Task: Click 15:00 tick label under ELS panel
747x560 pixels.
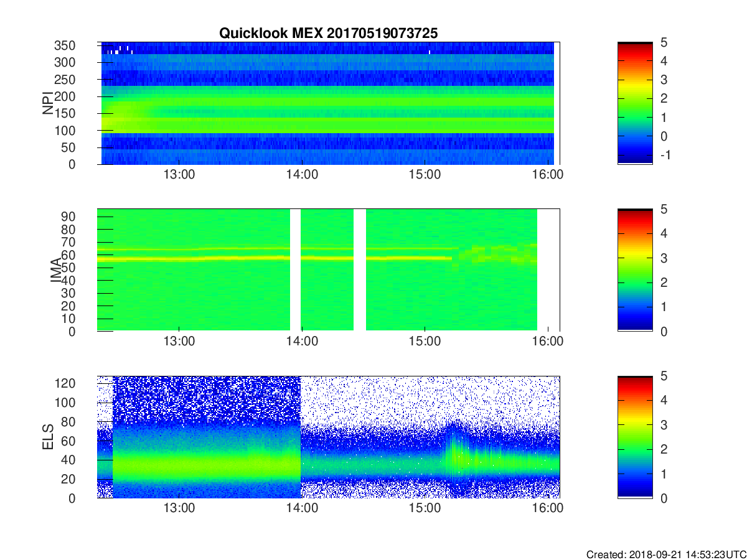Action: tap(425, 509)
